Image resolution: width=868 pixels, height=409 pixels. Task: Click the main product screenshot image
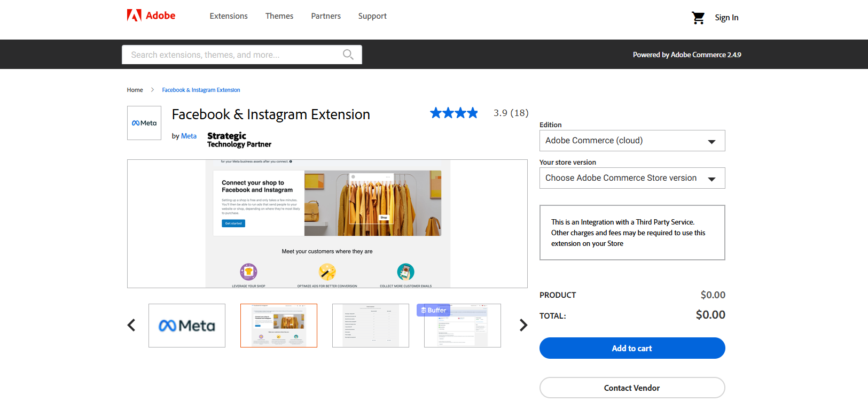pyautogui.click(x=327, y=223)
